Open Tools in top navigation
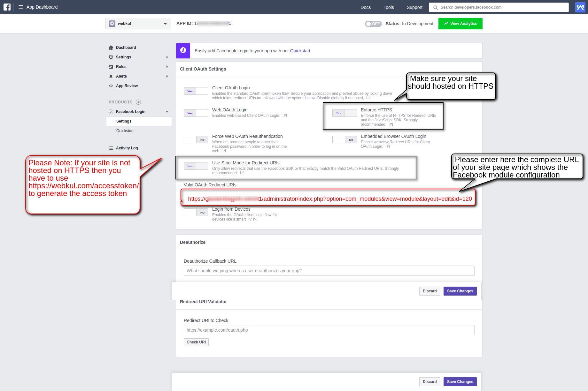 389,7
